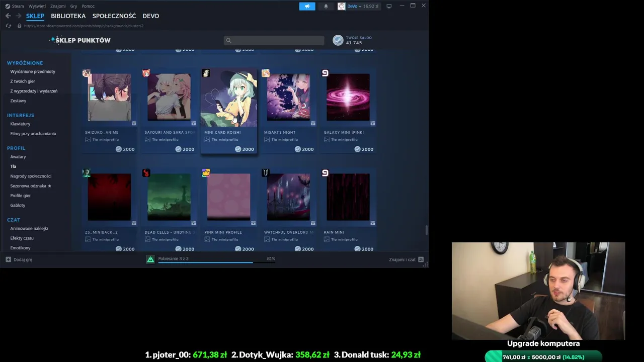This screenshot has height=362, width=644.
Task: Click the forward navigation arrow
Action: tap(18, 16)
